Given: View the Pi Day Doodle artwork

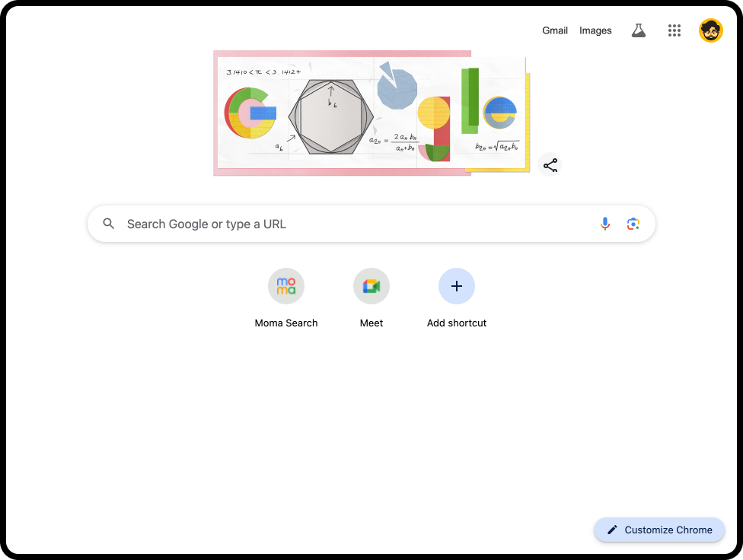Looking at the screenshot, I should click(371, 113).
